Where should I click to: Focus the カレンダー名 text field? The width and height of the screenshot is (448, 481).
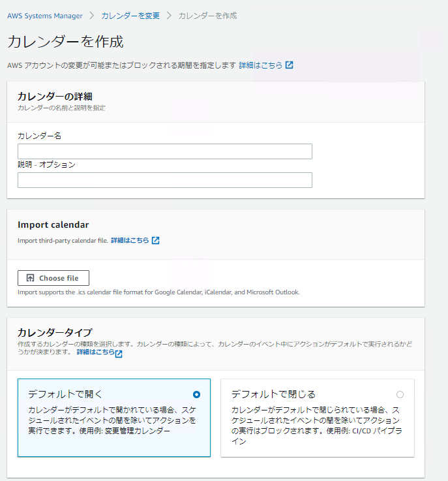(164, 151)
